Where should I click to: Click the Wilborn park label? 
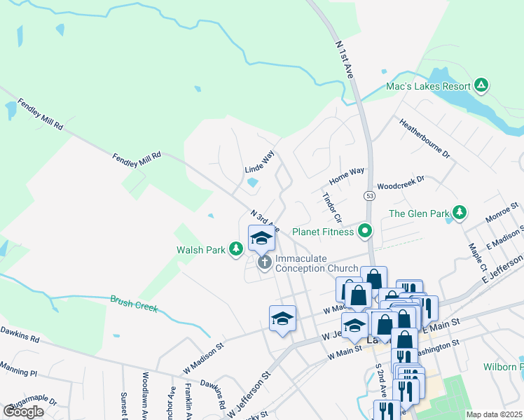(503, 367)
